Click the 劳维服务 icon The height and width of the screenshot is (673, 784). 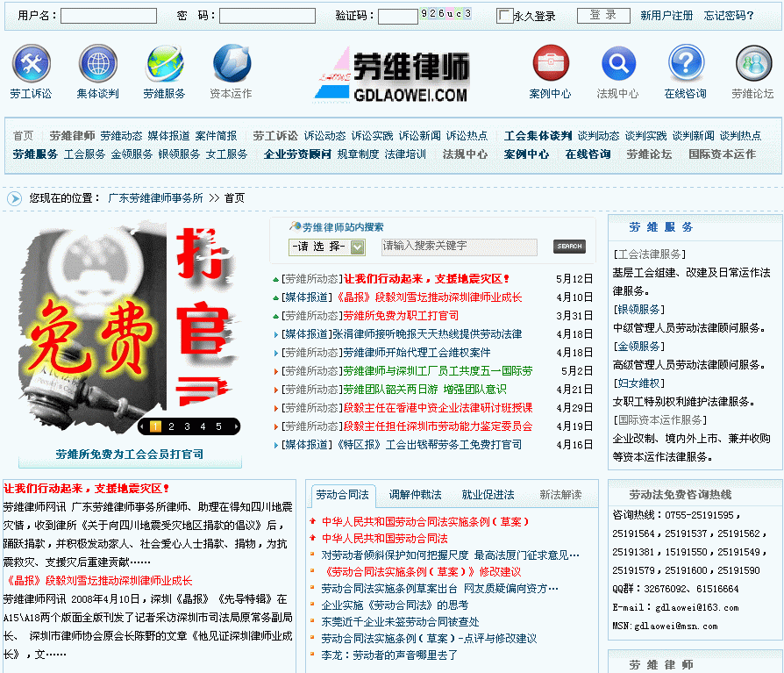pos(164,64)
